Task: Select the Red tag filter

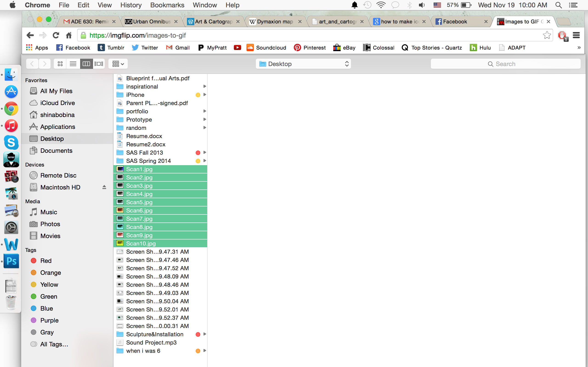Action: [46, 261]
